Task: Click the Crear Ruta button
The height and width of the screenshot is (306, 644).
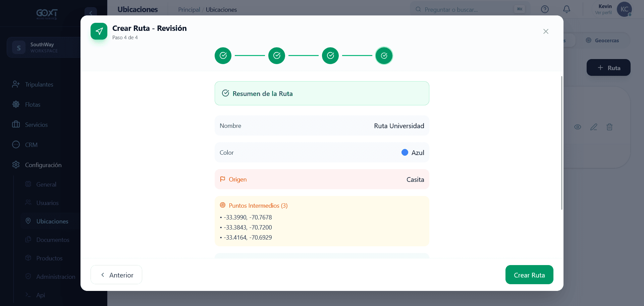Action: click(x=529, y=275)
